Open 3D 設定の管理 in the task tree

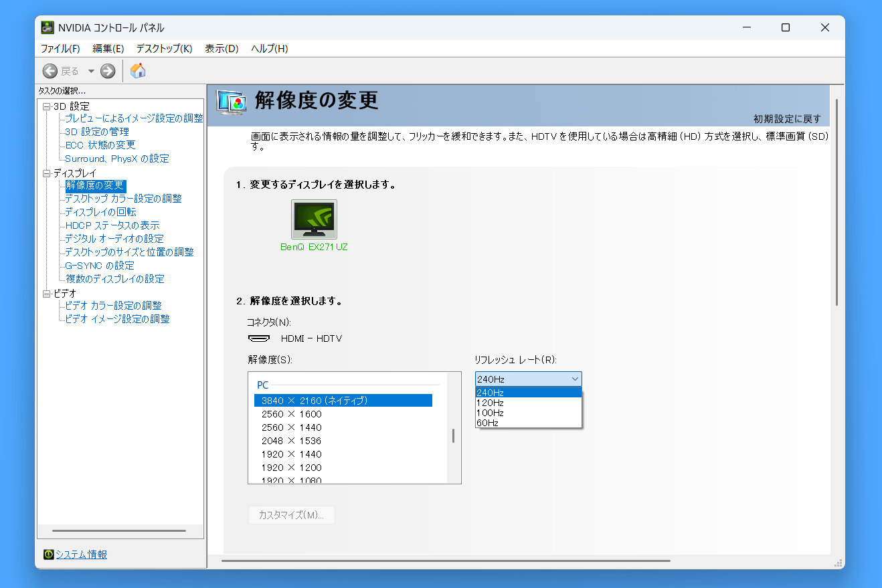click(x=97, y=132)
